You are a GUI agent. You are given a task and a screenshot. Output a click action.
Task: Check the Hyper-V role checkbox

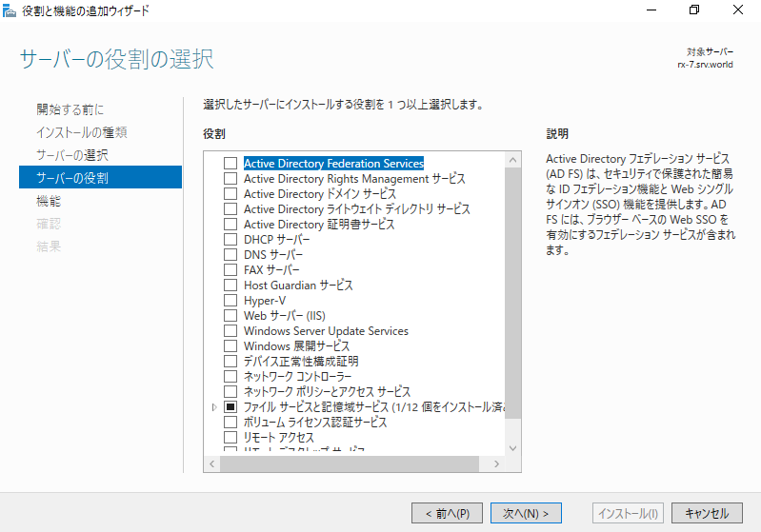pyautogui.click(x=230, y=301)
